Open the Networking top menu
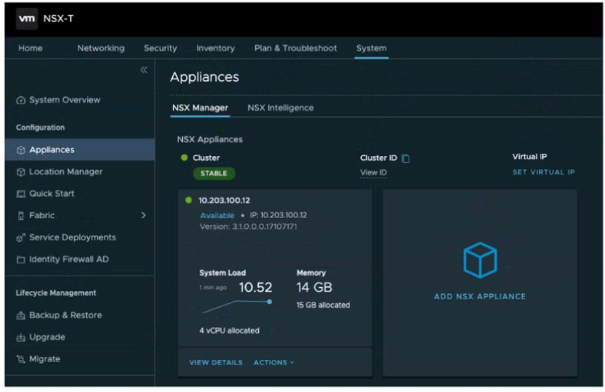This screenshot has width=605, height=392. pos(101,48)
